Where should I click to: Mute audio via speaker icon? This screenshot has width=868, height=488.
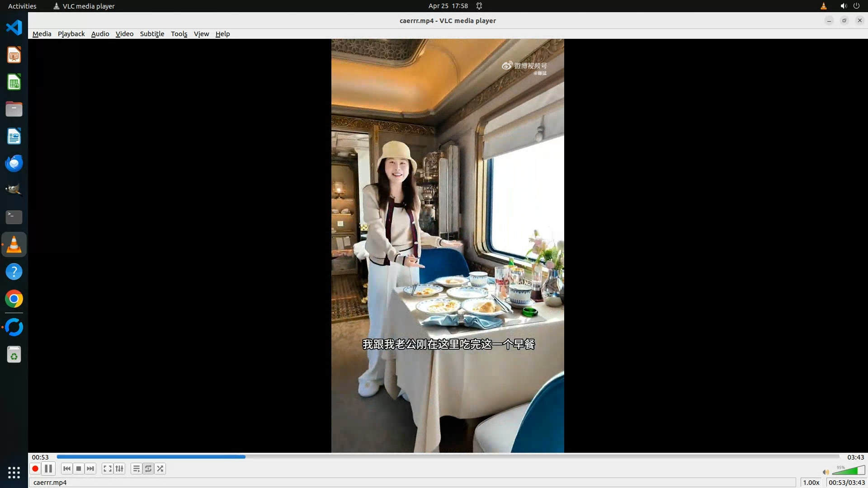click(826, 472)
